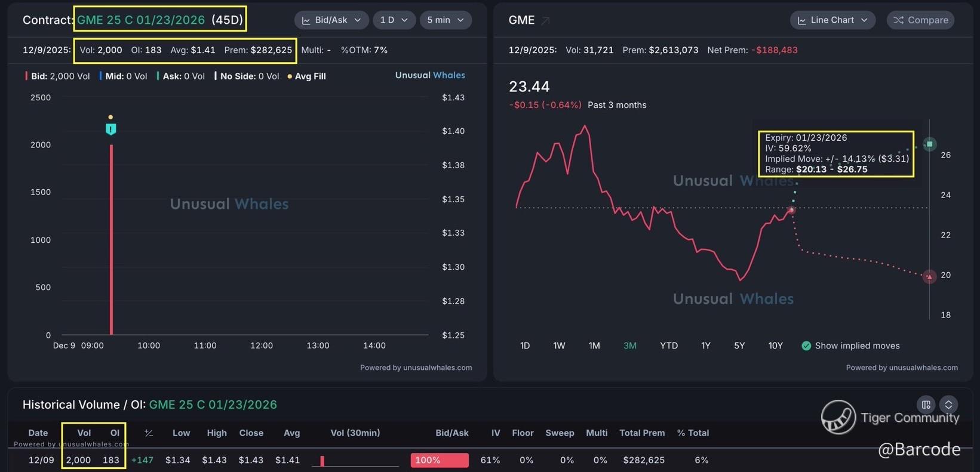Sort by the Sweep column header
This screenshot has width=980, height=472.
tap(560, 433)
